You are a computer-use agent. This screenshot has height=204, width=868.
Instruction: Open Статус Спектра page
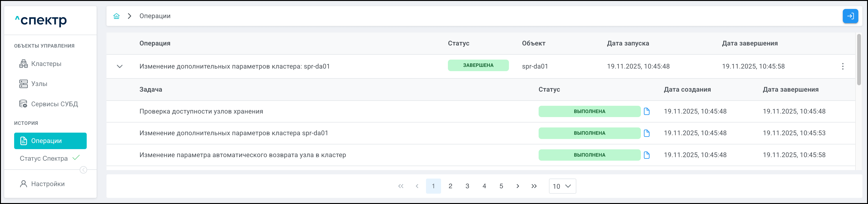pyautogui.click(x=44, y=158)
